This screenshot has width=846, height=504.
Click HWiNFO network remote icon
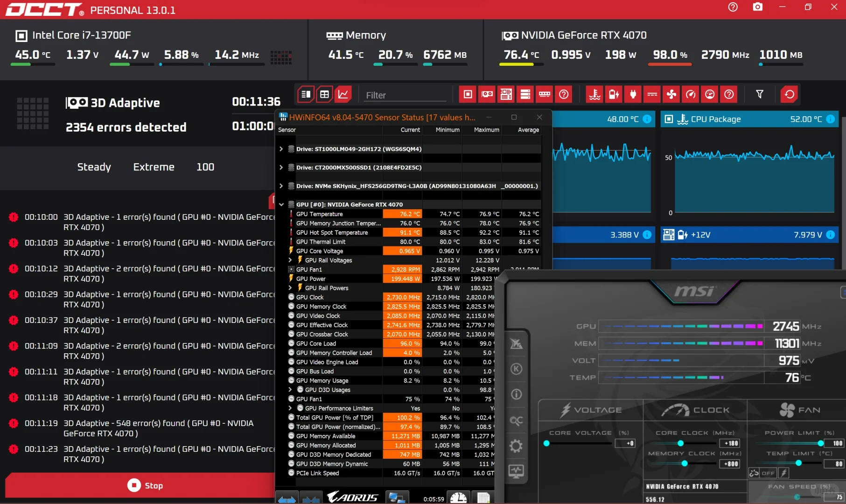tap(397, 498)
